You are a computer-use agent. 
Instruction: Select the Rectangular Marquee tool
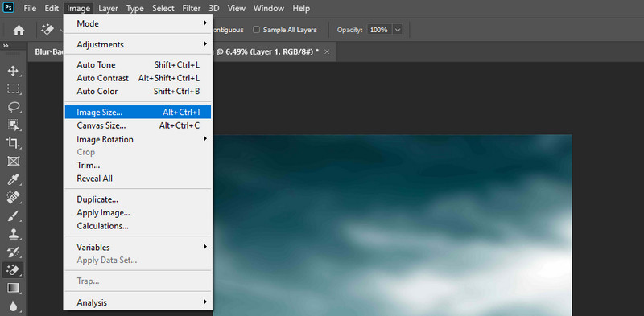[x=14, y=88]
